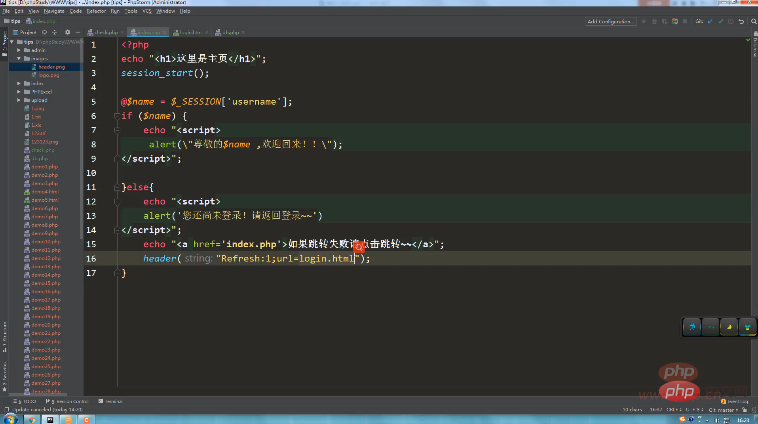Click the Revert undo-arrow icon

pyautogui.click(x=741, y=21)
